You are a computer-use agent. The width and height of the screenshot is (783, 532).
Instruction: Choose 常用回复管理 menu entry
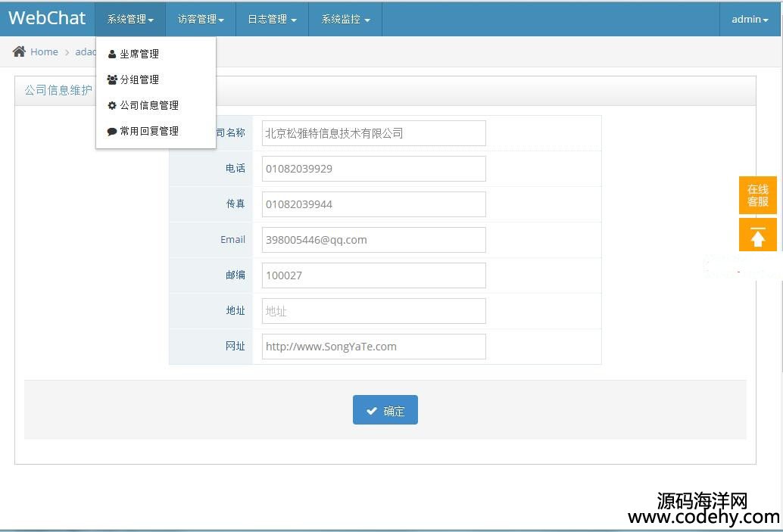click(x=149, y=132)
